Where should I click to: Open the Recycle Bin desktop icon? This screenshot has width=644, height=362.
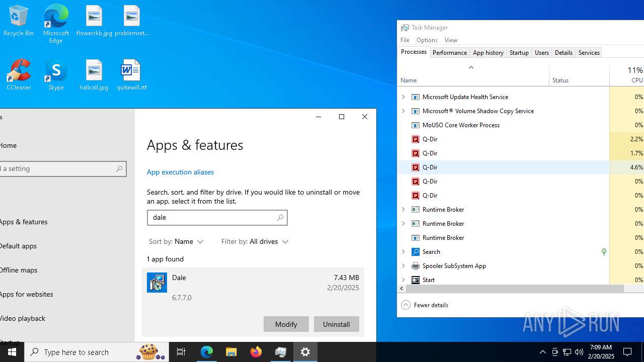click(x=19, y=21)
